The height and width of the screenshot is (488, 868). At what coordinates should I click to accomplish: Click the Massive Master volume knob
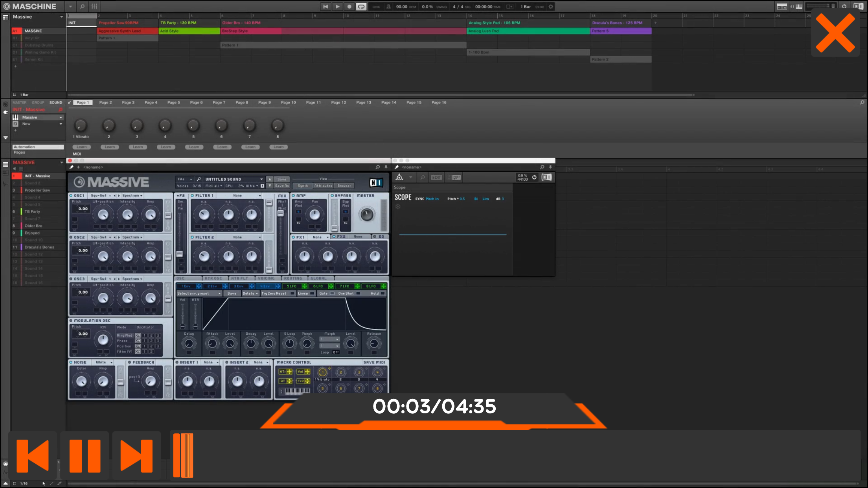366,215
